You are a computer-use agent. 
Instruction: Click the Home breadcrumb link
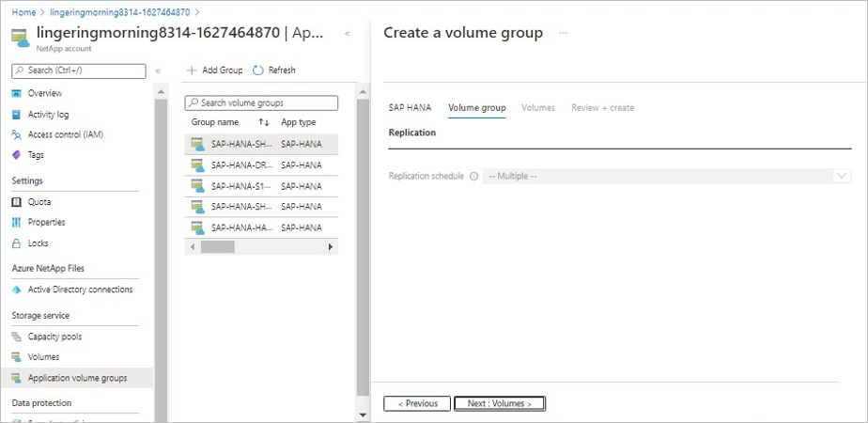[23, 12]
